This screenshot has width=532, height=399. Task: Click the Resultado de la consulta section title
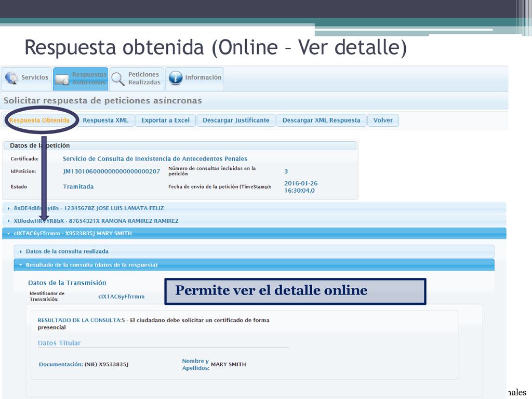91,265
